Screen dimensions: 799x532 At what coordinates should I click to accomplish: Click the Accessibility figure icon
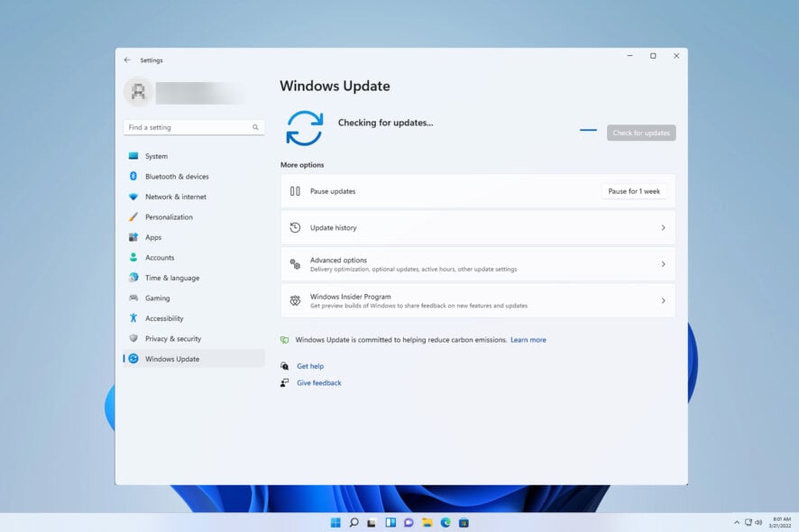pos(133,318)
